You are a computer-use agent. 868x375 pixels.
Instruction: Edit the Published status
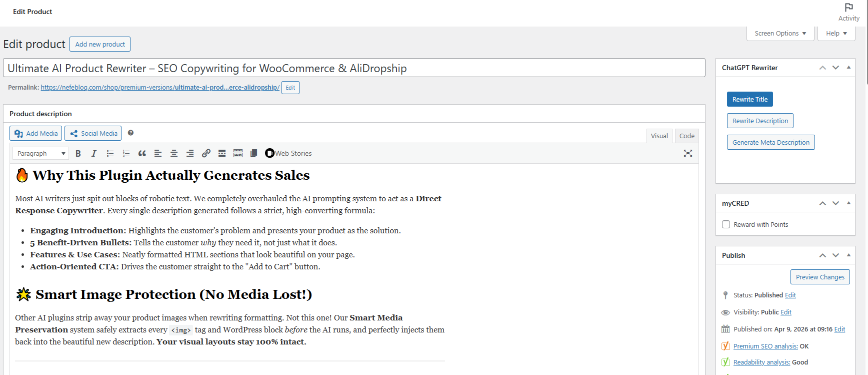(x=790, y=295)
